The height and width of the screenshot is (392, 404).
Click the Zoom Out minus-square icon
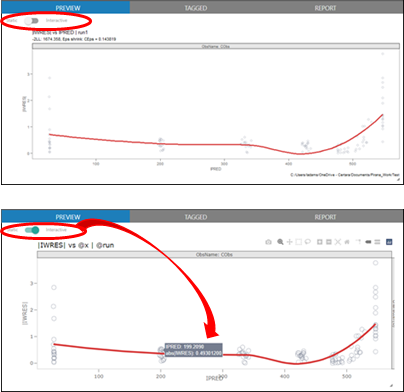(329, 242)
